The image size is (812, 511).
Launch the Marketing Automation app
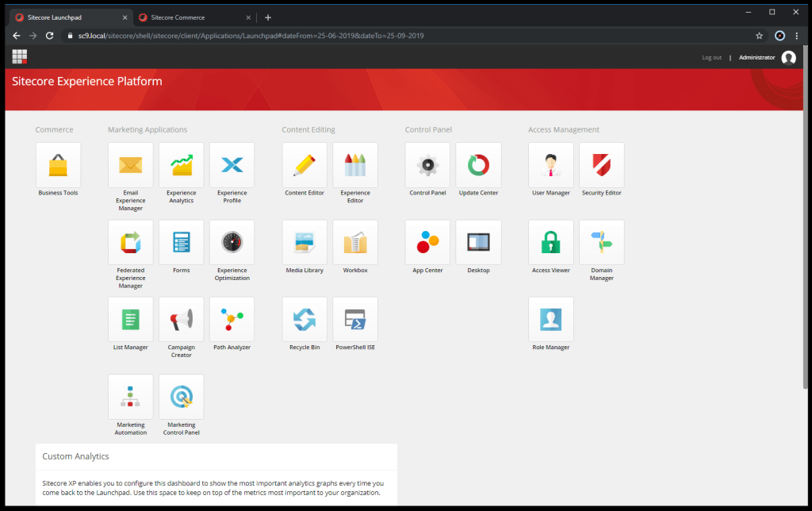click(130, 397)
